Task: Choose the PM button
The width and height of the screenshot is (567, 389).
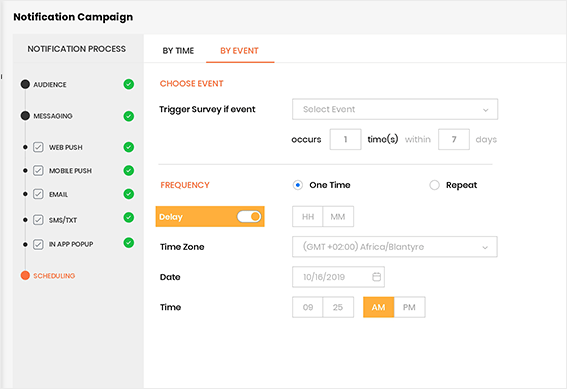Action: 409,307
